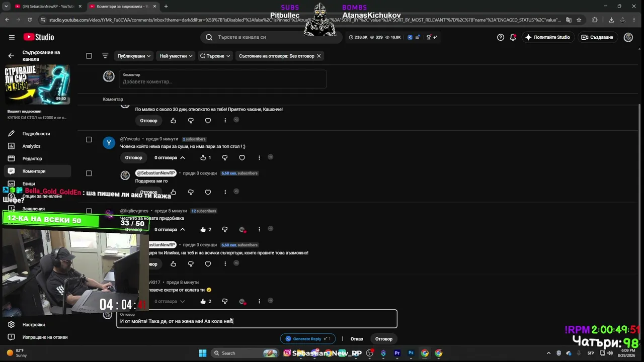
Task: Dislike the 'Подариха ми го' reply
Action: 191,192
